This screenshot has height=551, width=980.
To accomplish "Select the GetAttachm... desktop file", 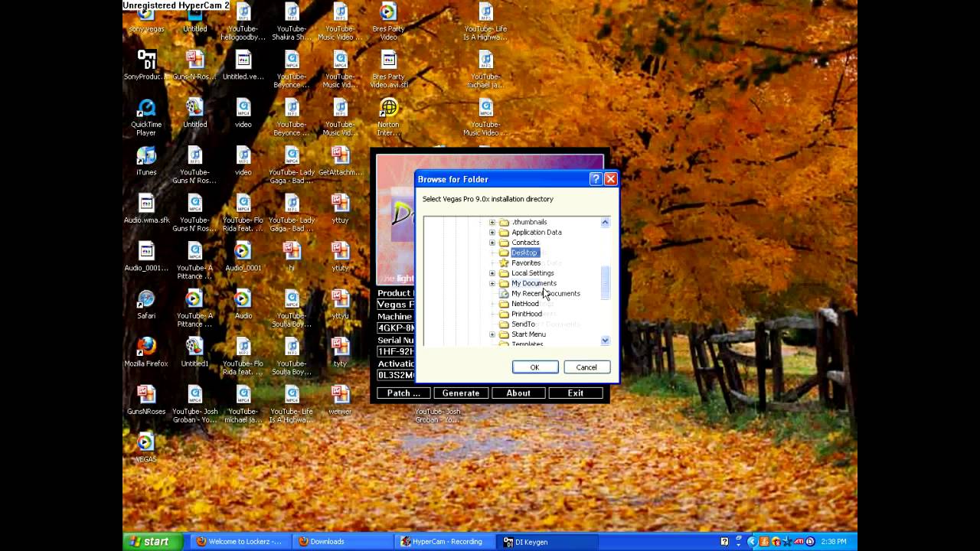I will pos(340,161).
